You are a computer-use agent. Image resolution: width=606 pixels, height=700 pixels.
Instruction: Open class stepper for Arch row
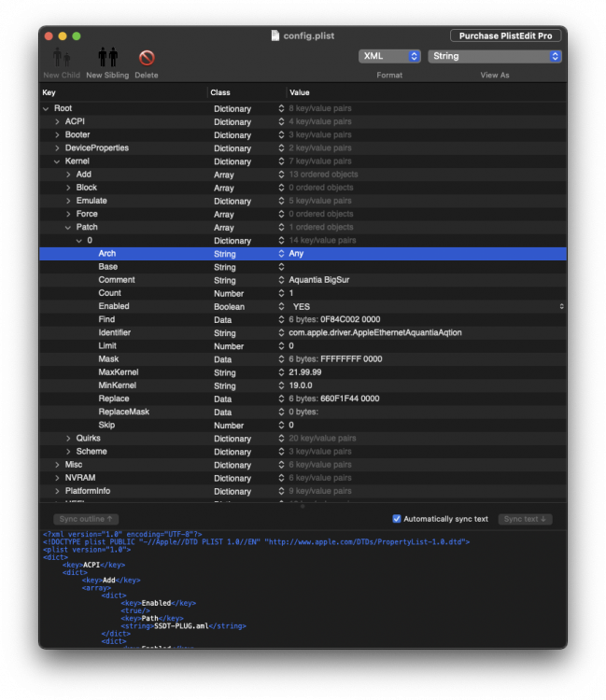tap(281, 254)
